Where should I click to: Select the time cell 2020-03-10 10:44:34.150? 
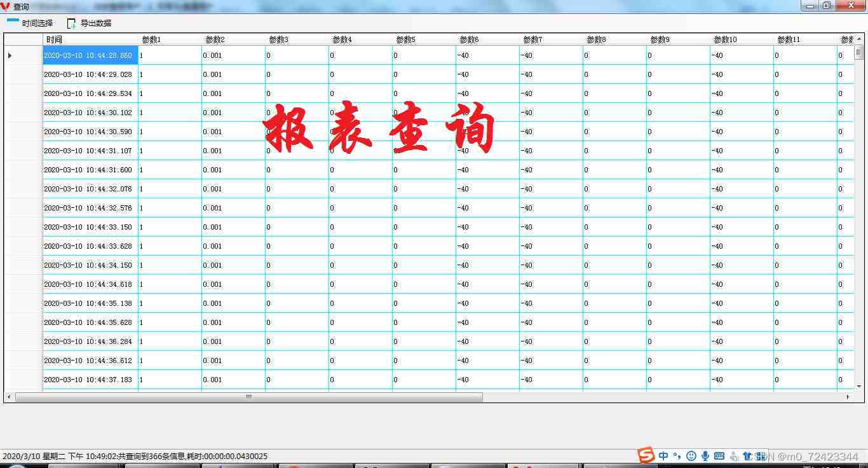[90, 265]
